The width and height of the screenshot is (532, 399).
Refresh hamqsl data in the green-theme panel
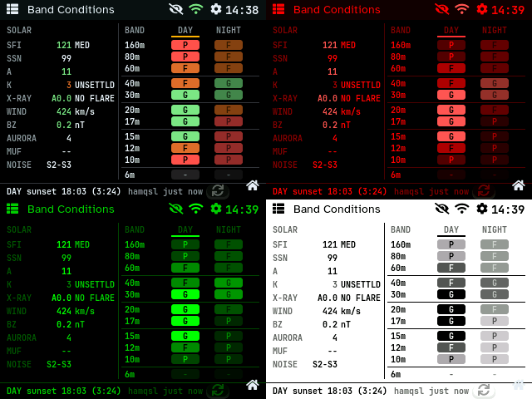[218, 391]
